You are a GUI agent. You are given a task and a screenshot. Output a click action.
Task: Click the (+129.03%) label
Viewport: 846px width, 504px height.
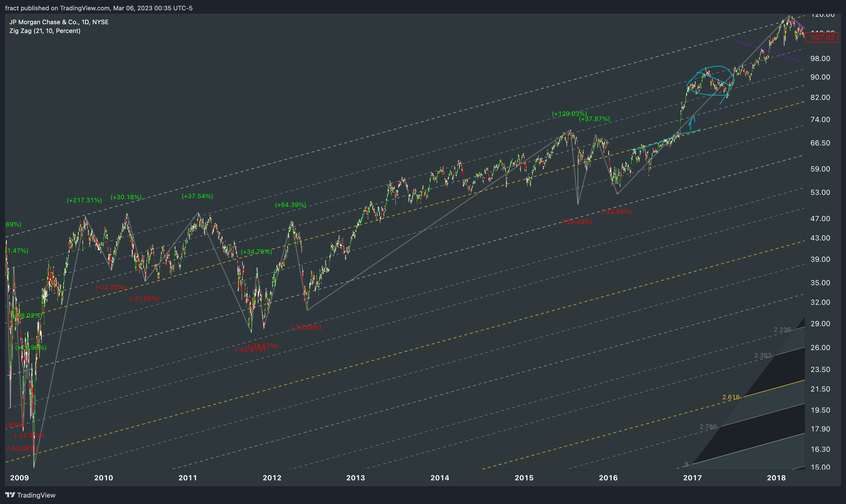569,114
